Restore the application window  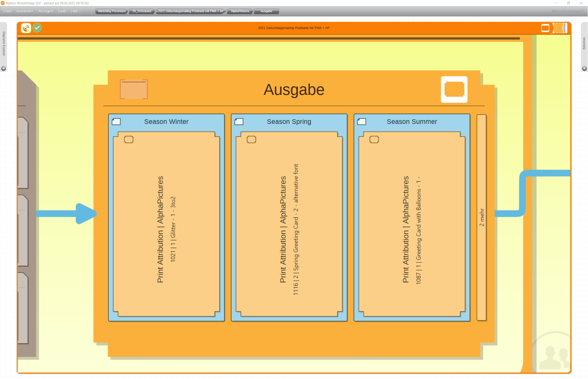(568, 3)
